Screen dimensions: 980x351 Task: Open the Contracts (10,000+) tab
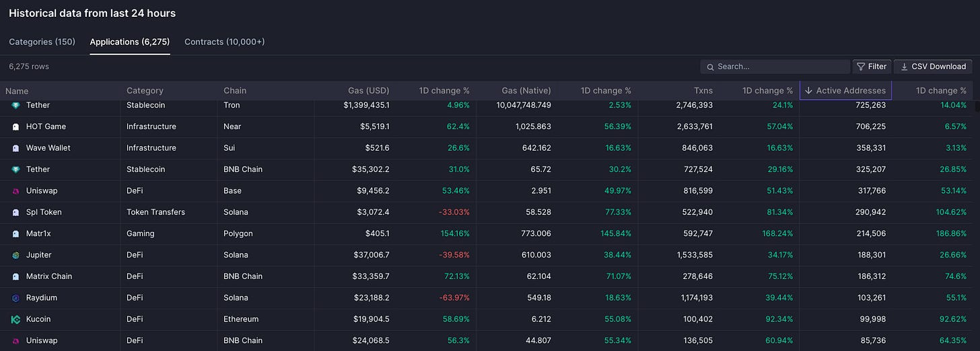point(225,42)
